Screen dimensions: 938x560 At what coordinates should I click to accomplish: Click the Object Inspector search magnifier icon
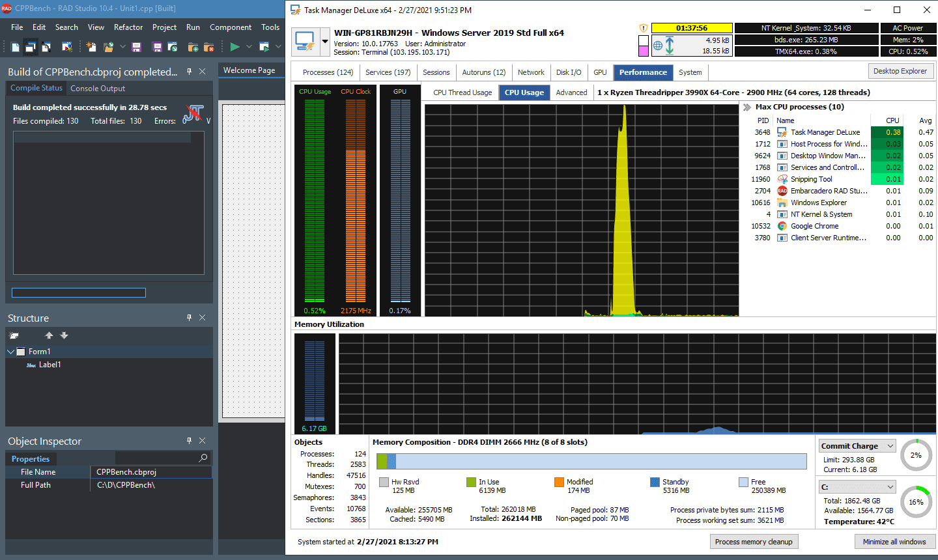point(203,458)
